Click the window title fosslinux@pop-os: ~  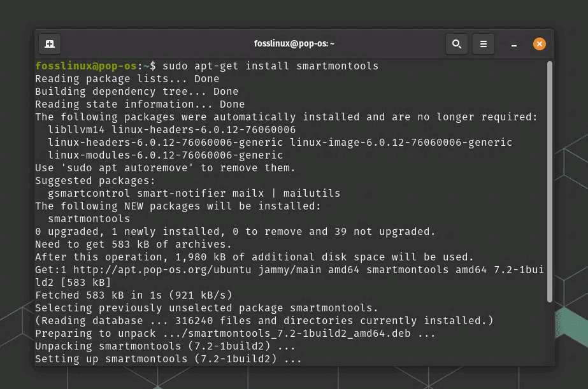[294, 43]
